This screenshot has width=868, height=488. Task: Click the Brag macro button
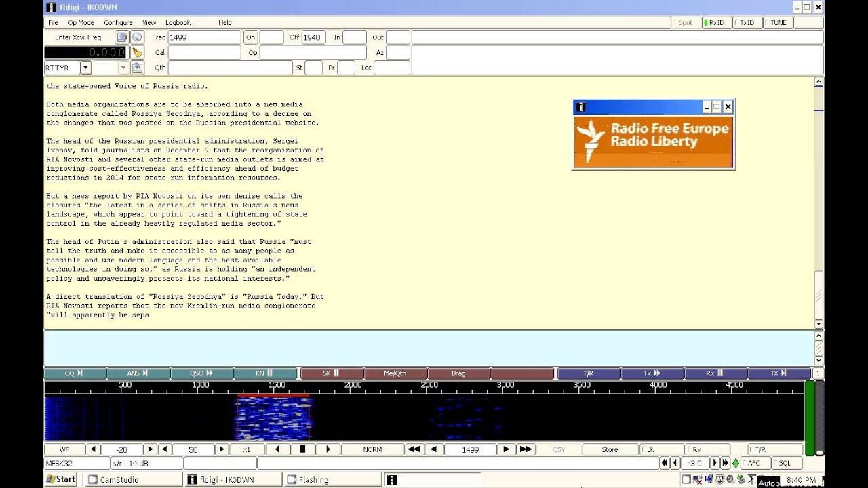(x=459, y=373)
